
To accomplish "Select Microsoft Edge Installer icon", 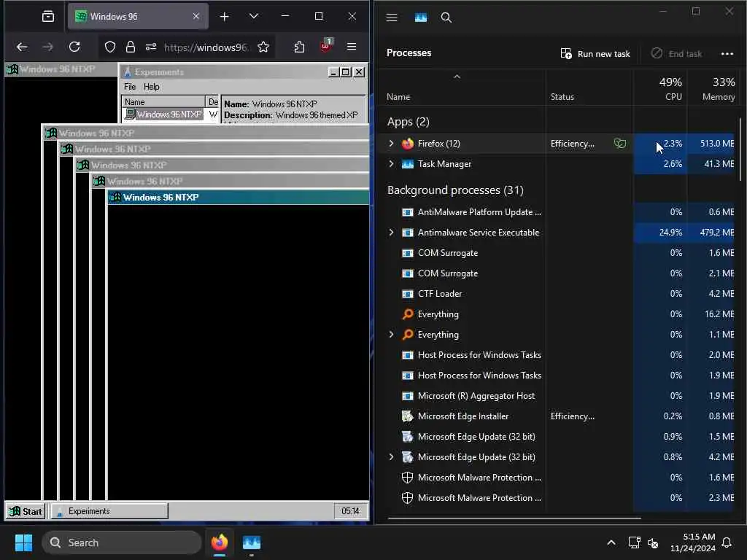I will 407,416.
